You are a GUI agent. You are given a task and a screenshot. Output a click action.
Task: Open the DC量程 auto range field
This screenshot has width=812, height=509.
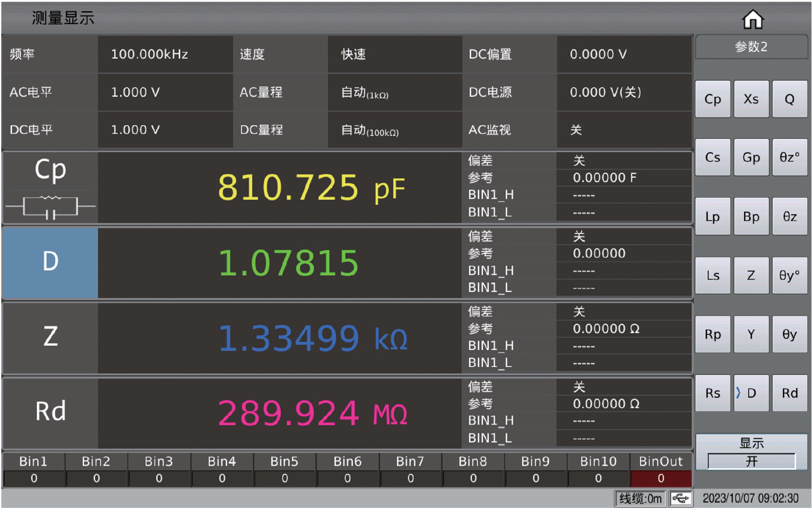(x=395, y=130)
